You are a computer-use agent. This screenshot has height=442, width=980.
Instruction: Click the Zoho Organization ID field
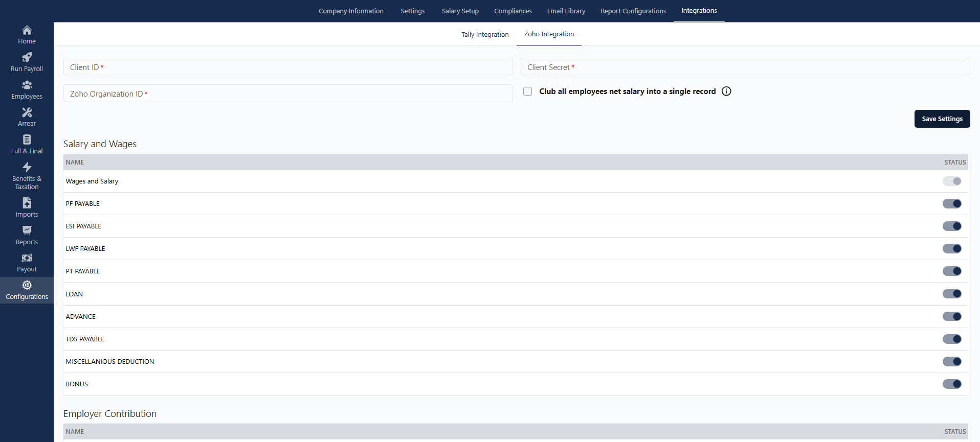point(288,94)
